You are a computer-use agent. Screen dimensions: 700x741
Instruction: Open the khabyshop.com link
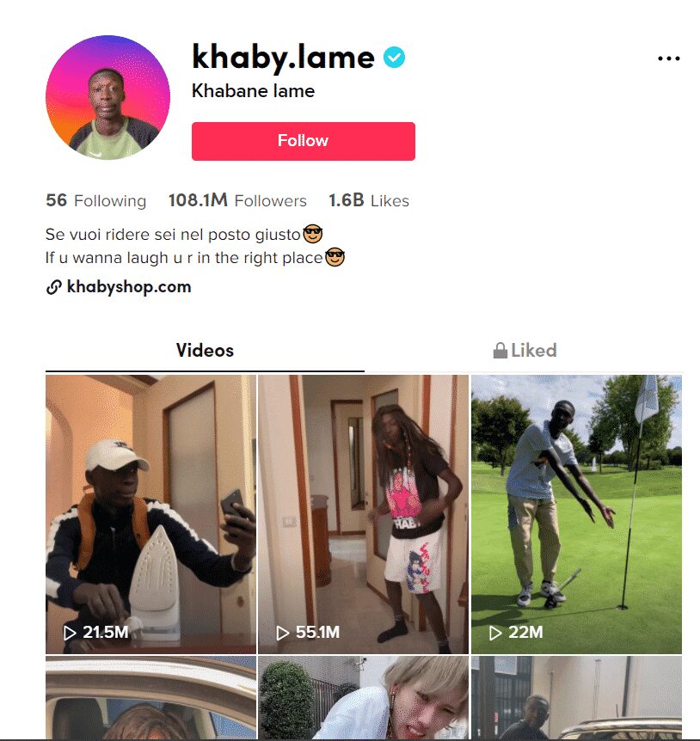click(129, 287)
